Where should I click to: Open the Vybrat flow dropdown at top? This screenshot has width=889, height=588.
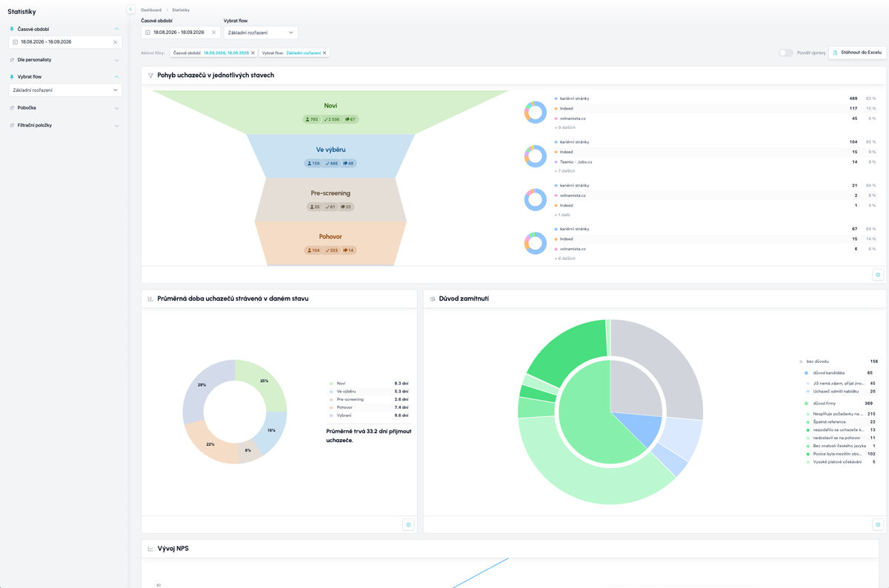(261, 33)
